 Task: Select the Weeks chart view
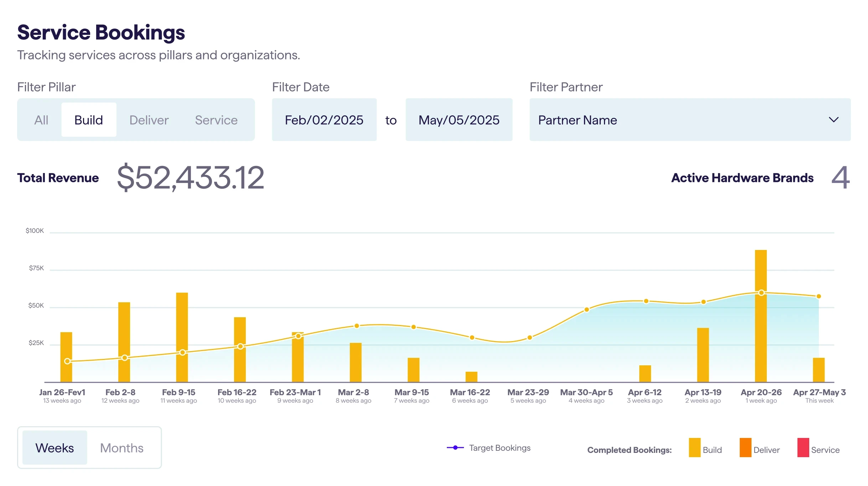[x=55, y=448]
